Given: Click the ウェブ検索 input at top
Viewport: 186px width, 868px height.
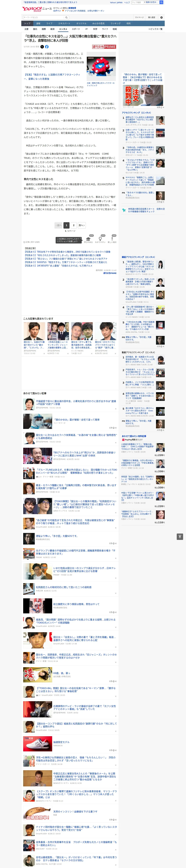Looking at the screenshot, I should tap(137, 2).
